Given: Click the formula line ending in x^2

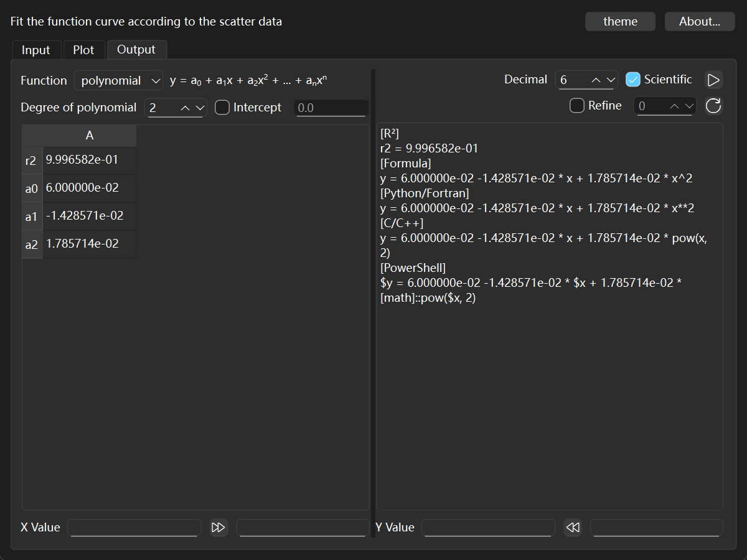Looking at the screenshot, I should (536, 179).
